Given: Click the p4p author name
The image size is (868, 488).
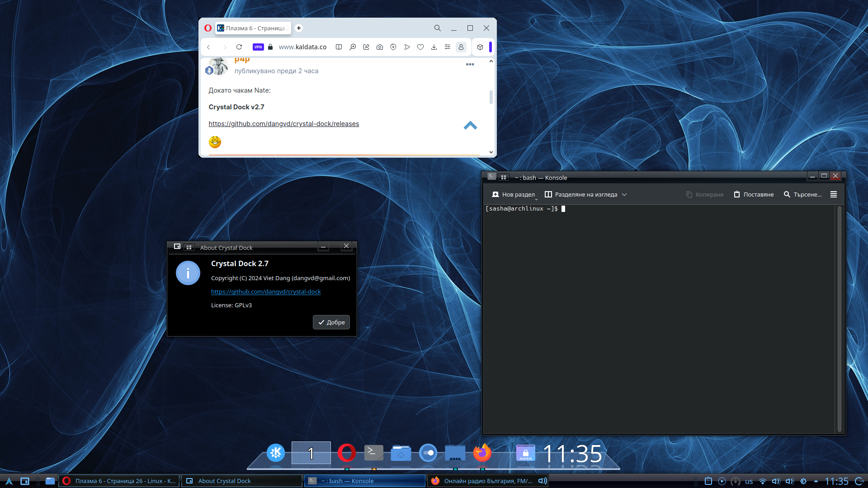Looking at the screenshot, I should click(242, 60).
